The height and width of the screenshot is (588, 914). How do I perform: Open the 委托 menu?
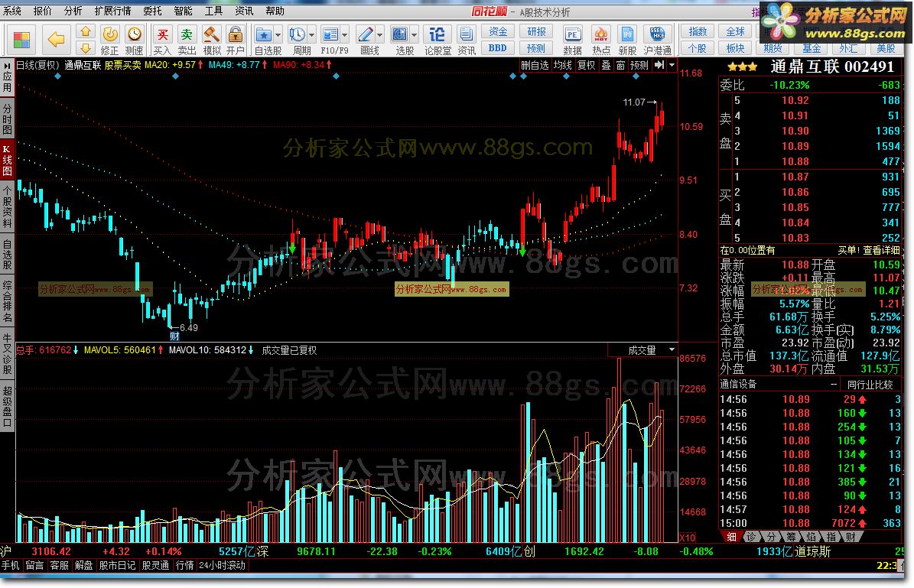click(153, 11)
